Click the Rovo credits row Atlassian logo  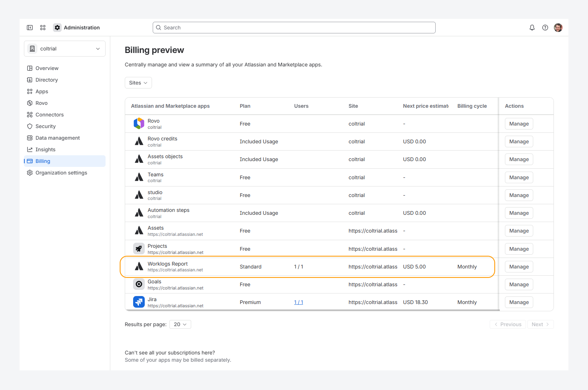pos(139,141)
